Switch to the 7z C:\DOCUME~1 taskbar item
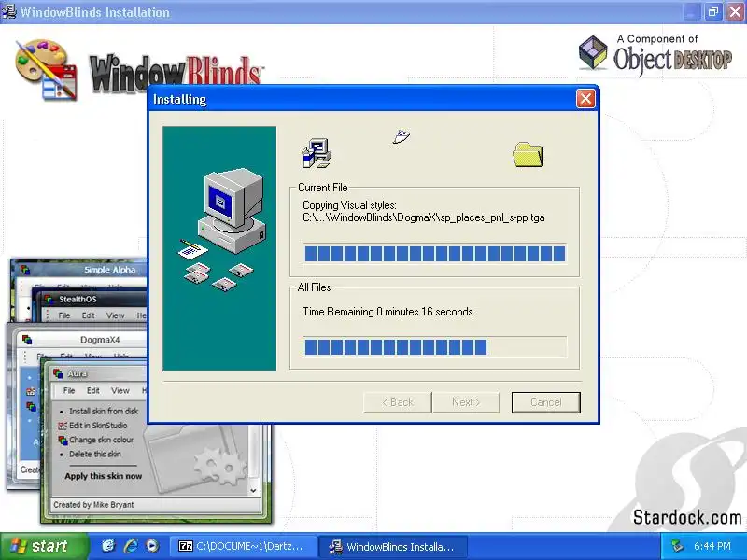This screenshot has width=747, height=560. coord(244,547)
